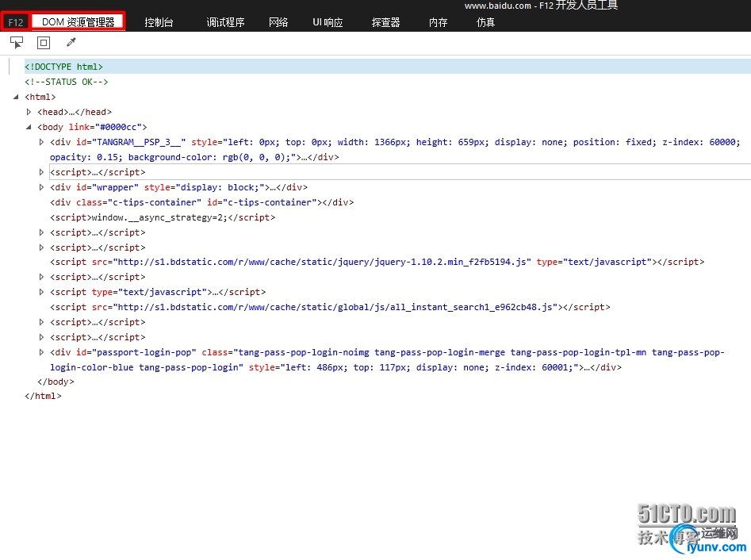This screenshot has height=560, width=751.
Task: Expand the script node above the jquery script
Action: (x=41, y=247)
